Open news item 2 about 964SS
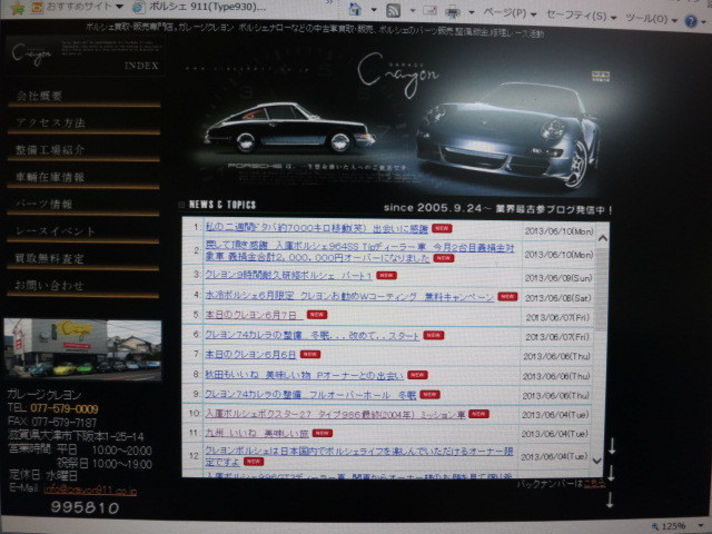This screenshot has height=534, width=712. click(x=360, y=252)
